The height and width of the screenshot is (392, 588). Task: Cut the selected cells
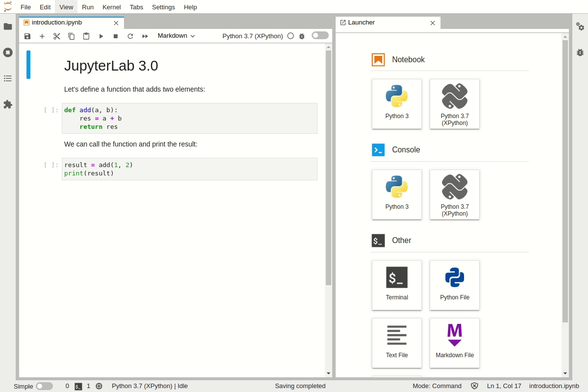click(x=57, y=36)
